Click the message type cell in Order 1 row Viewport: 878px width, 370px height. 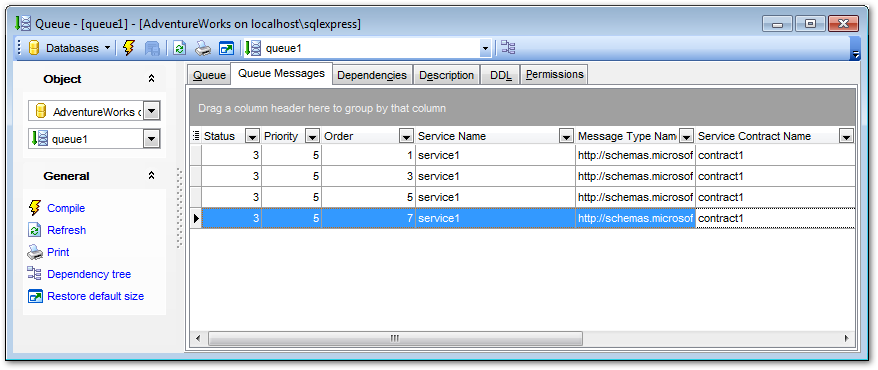pyautogui.click(x=635, y=155)
